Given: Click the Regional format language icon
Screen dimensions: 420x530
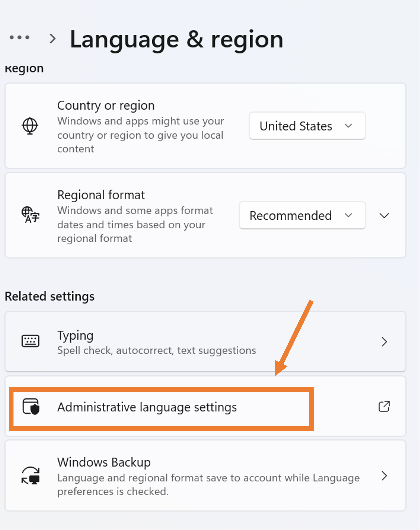Looking at the screenshot, I should tap(30, 215).
